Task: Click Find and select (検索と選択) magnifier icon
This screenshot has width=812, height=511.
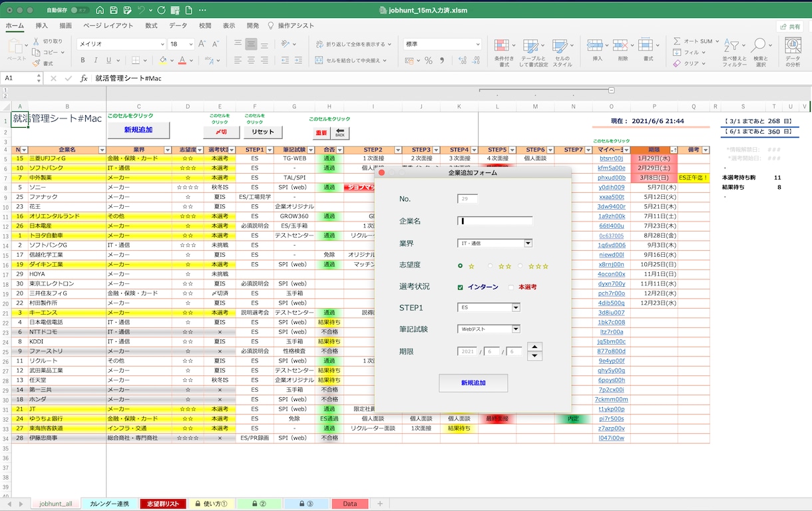Action: pos(758,46)
